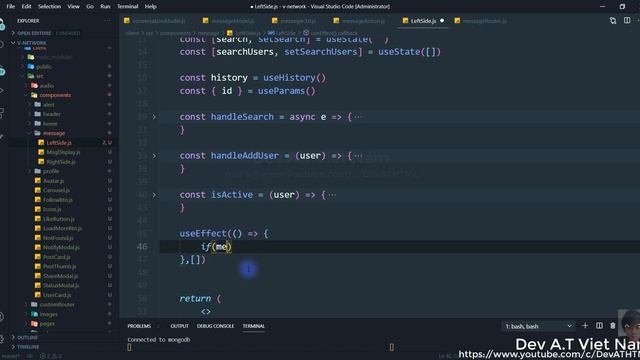Image resolution: width=640 pixels, height=360 pixels.
Task: Open PostCard.js from the explorer
Action: click(56, 257)
